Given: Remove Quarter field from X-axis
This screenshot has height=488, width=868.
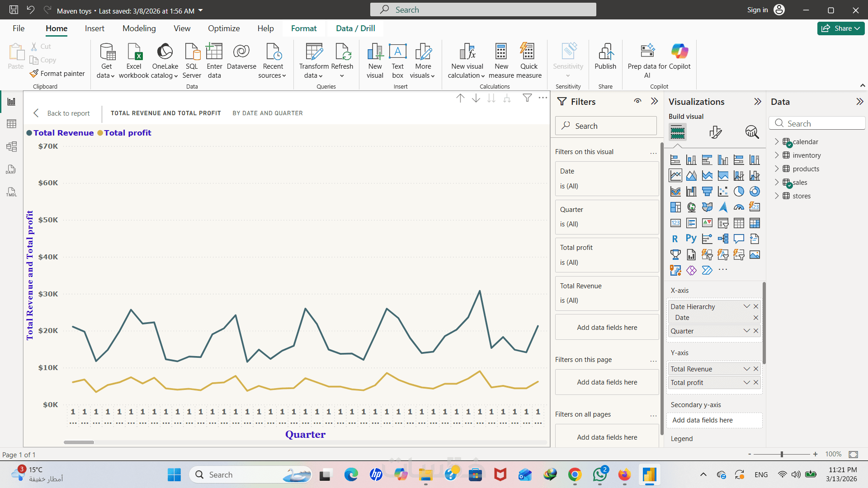Looking at the screenshot, I should [x=756, y=331].
